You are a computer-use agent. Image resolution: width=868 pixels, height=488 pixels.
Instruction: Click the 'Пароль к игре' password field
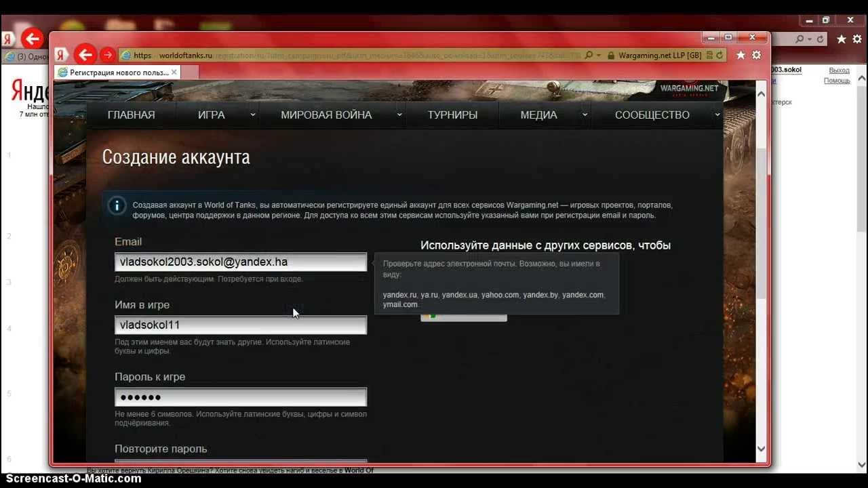click(241, 397)
